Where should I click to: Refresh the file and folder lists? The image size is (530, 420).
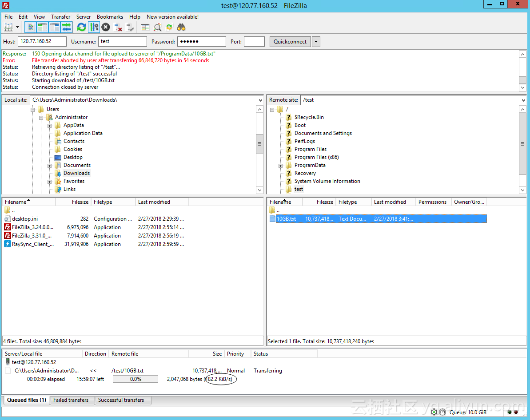pyautogui.click(x=81, y=27)
